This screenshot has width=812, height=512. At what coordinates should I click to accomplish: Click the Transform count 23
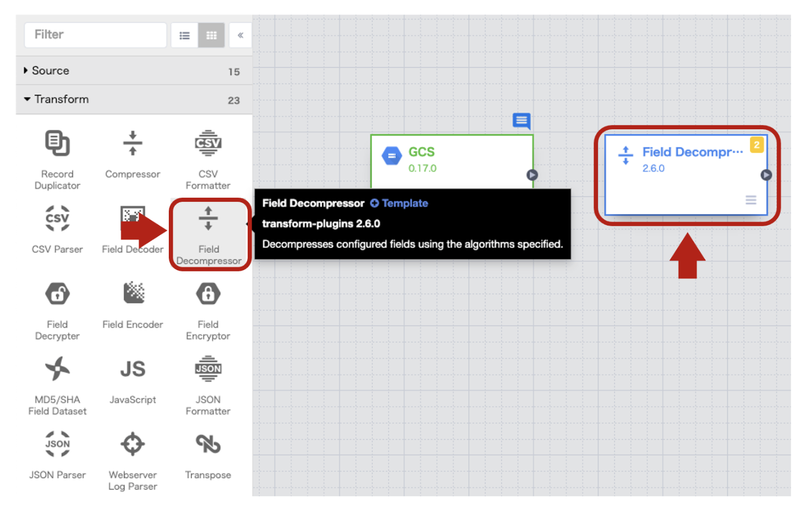[234, 100]
